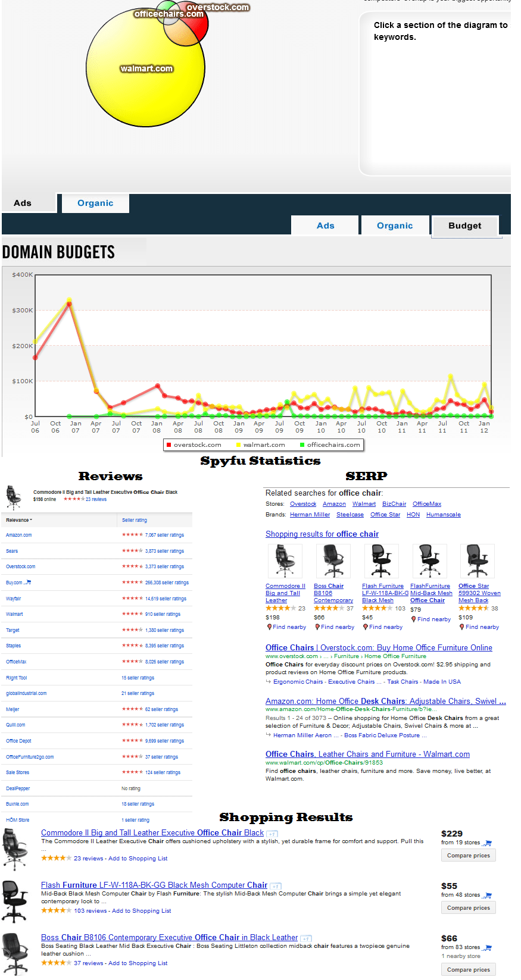
Task: Open the Boss Chair B8106 thumbnail in Shopping Results
Action: 15,954
